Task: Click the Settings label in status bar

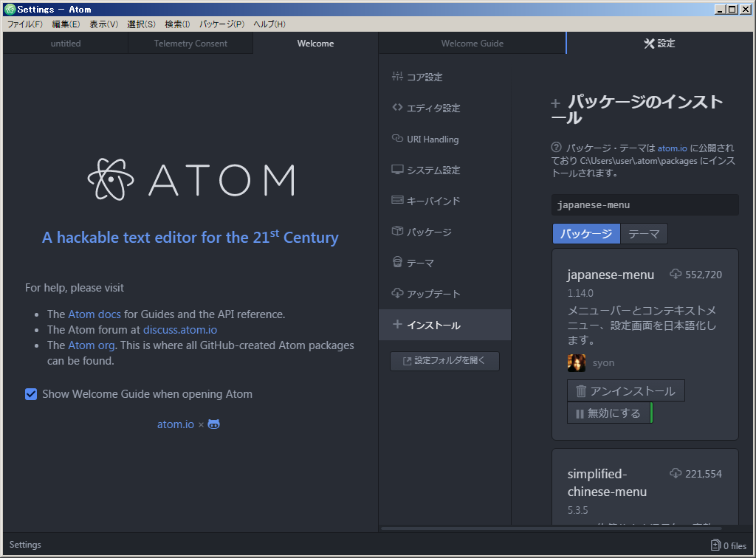Action: tap(25, 545)
